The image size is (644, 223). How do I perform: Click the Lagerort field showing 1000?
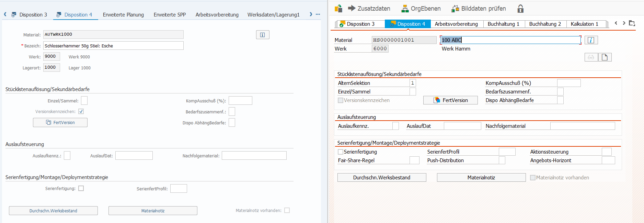click(51, 68)
